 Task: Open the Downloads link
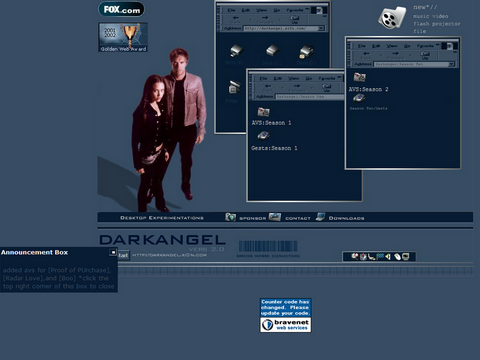click(346, 218)
